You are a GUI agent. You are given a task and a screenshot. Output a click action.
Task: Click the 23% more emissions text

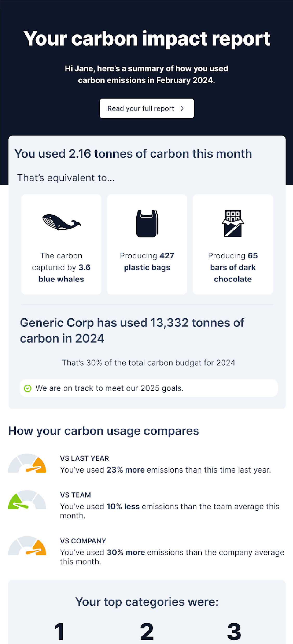pyautogui.click(x=126, y=470)
